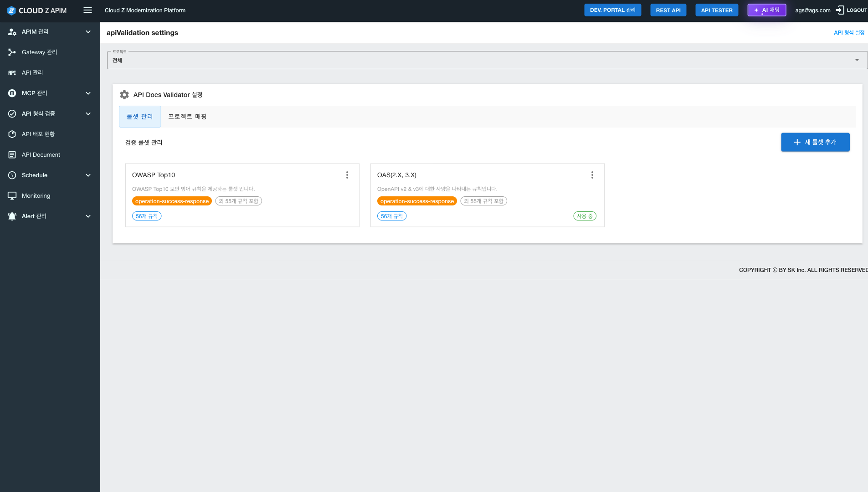The image size is (868, 492).
Task: Click the API Document sidebar icon
Action: point(12,155)
